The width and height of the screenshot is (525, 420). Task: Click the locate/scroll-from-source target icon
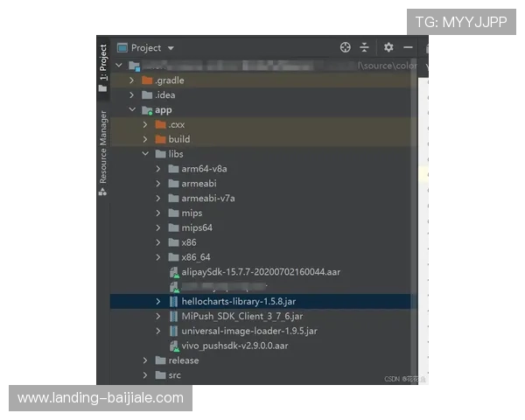[346, 47]
